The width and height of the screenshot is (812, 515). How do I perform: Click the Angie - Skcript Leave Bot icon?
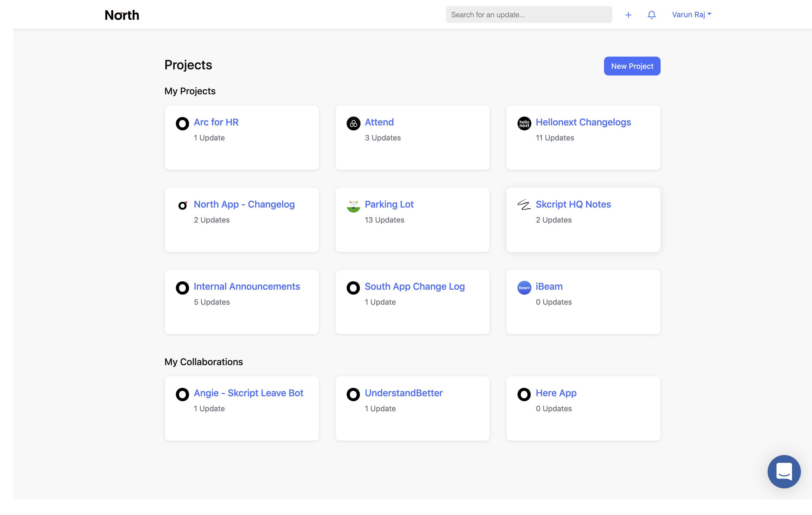coord(182,394)
